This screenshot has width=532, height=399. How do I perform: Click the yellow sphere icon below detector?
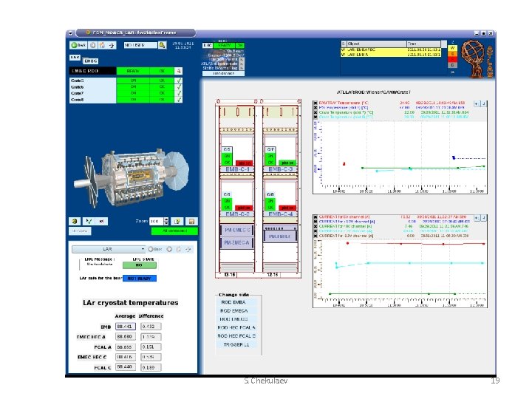[x=75, y=222]
